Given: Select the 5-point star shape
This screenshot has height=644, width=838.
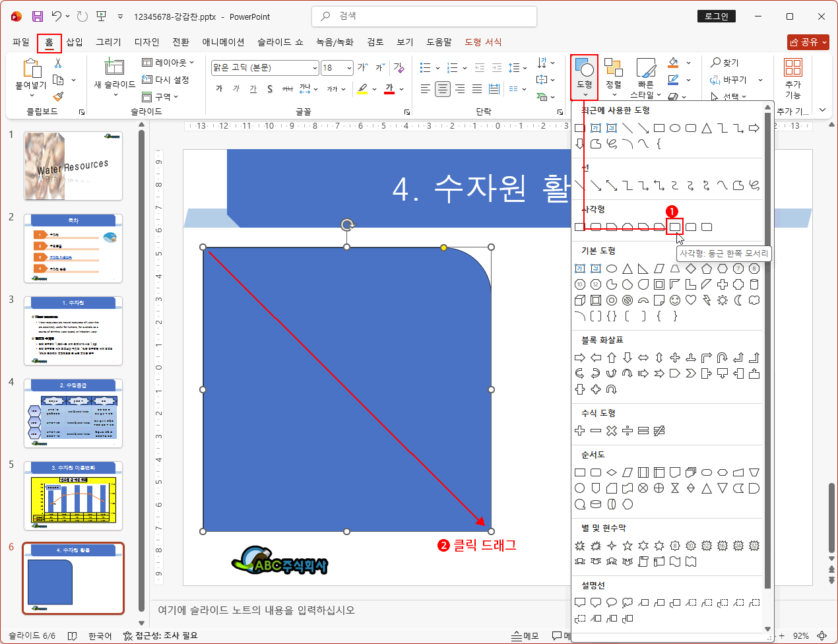Looking at the screenshot, I should point(628,546).
